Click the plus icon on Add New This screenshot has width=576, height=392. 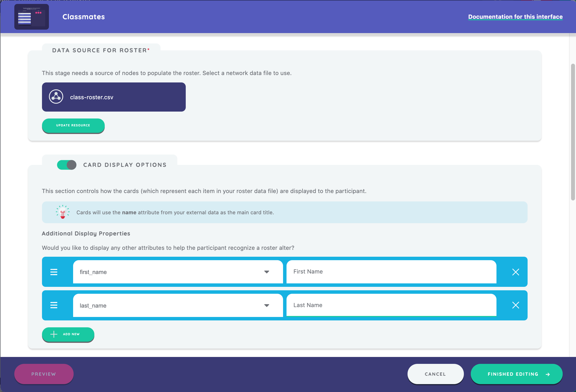pyautogui.click(x=54, y=334)
